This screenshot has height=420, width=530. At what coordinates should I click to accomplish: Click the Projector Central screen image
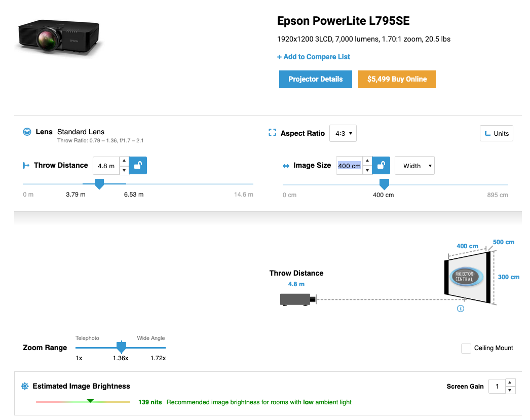(467, 277)
